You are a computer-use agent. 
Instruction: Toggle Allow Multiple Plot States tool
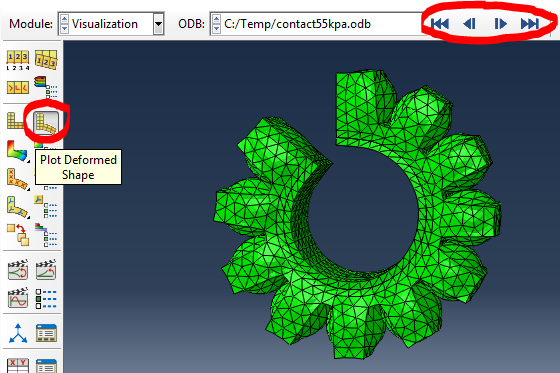coord(18,235)
